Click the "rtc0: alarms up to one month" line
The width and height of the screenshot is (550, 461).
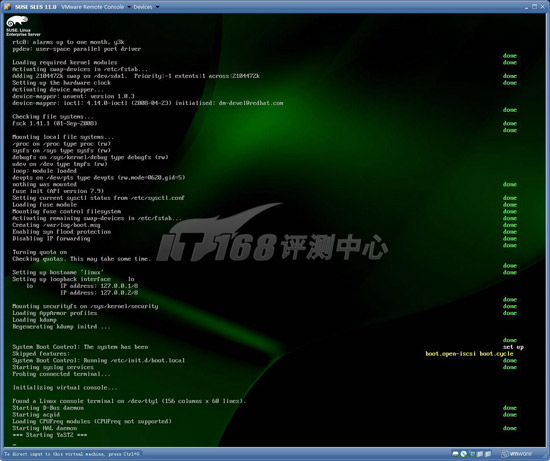[x=68, y=42]
